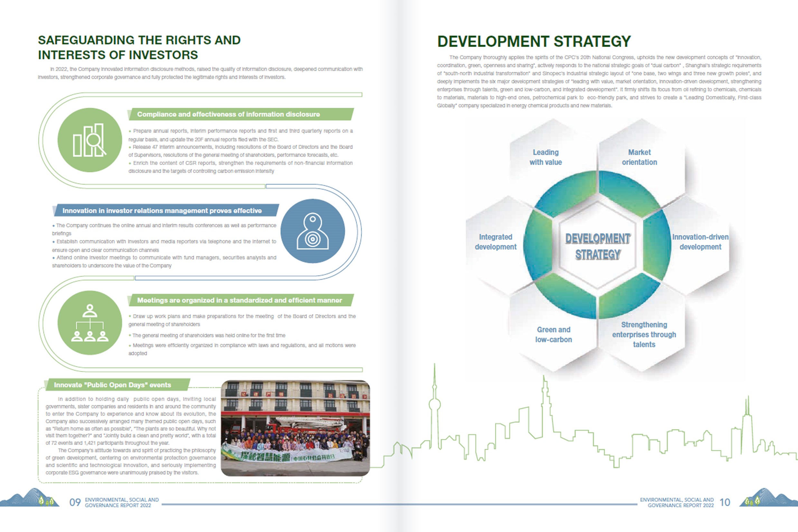Open the Public Open Days group photo
Screen dimensions: 798x532
(296, 428)
